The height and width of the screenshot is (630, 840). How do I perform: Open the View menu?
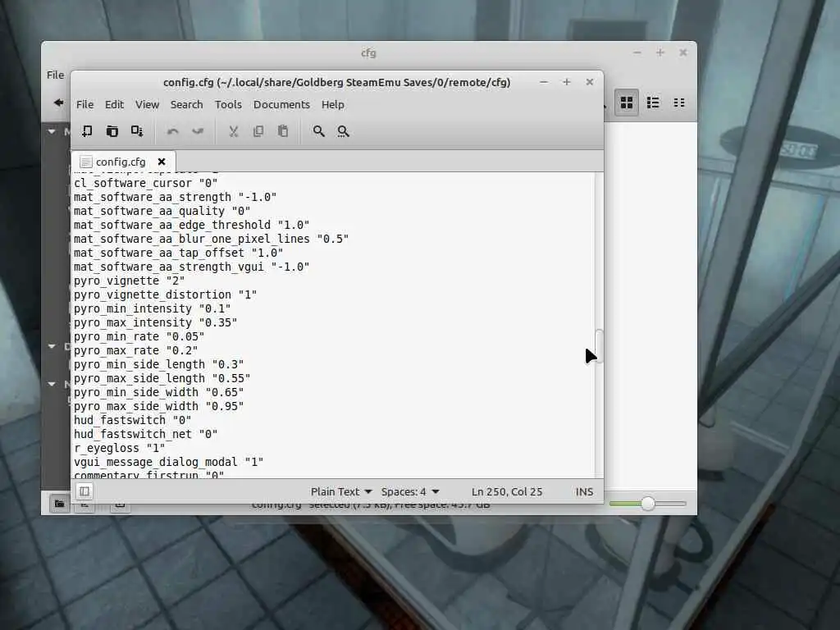(x=147, y=104)
